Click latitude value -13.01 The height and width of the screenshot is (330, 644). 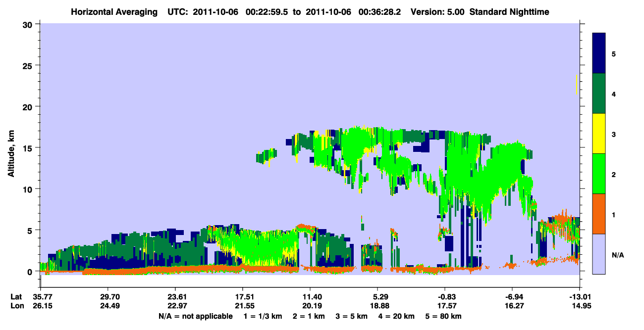click(579, 297)
